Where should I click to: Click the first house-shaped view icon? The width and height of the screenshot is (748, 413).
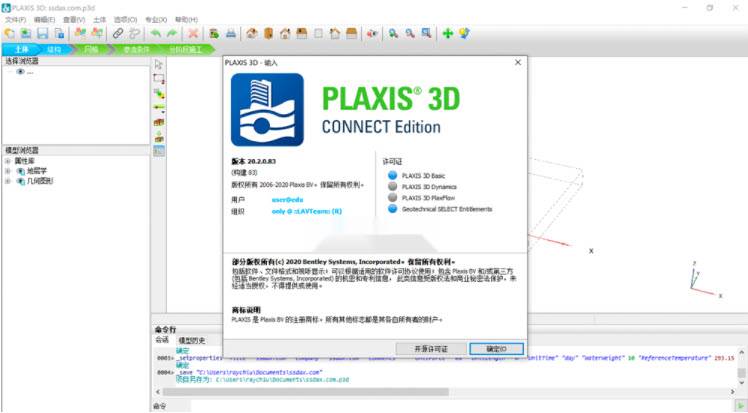pos(251,33)
